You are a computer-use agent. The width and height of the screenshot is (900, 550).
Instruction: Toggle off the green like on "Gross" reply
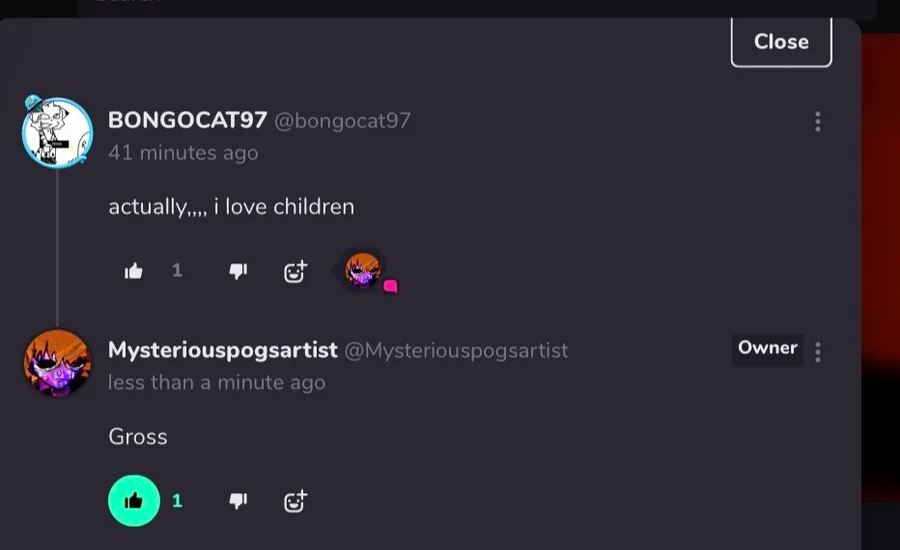click(x=134, y=501)
